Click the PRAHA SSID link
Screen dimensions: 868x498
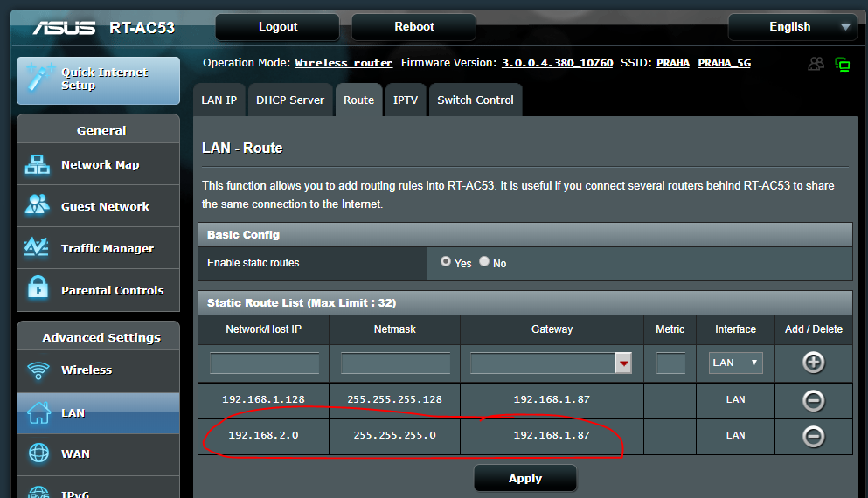(x=673, y=63)
